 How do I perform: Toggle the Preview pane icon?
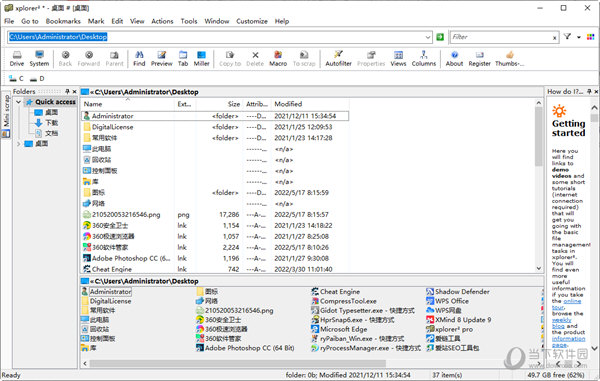[161, 59]
